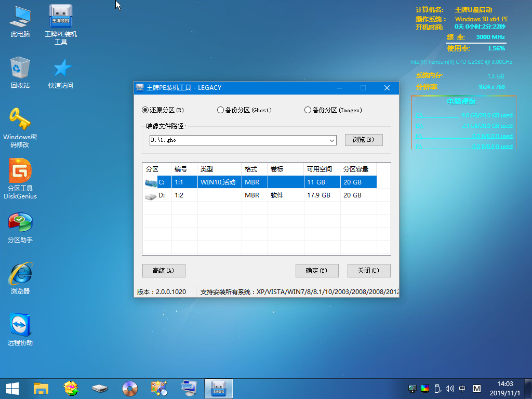Viewport: 532px width, 399px height.
Task: Click the rainbow color display tray icon
Action: pyautogui.click(x=425, y=389)
